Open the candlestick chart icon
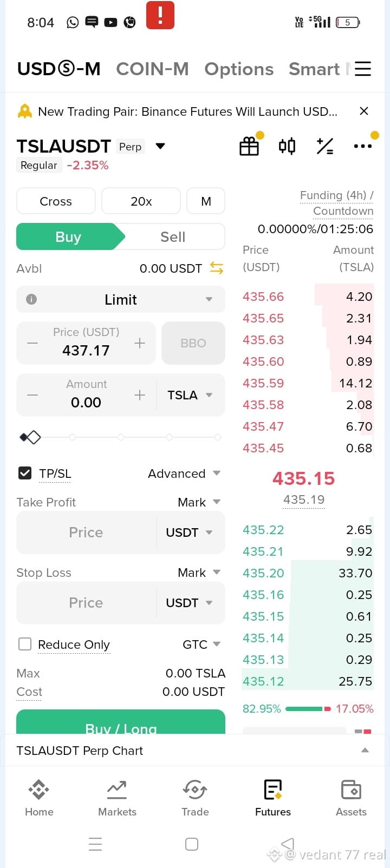Image resolution: width=390 pixels, height=868 pixels. tap(287, 146)
